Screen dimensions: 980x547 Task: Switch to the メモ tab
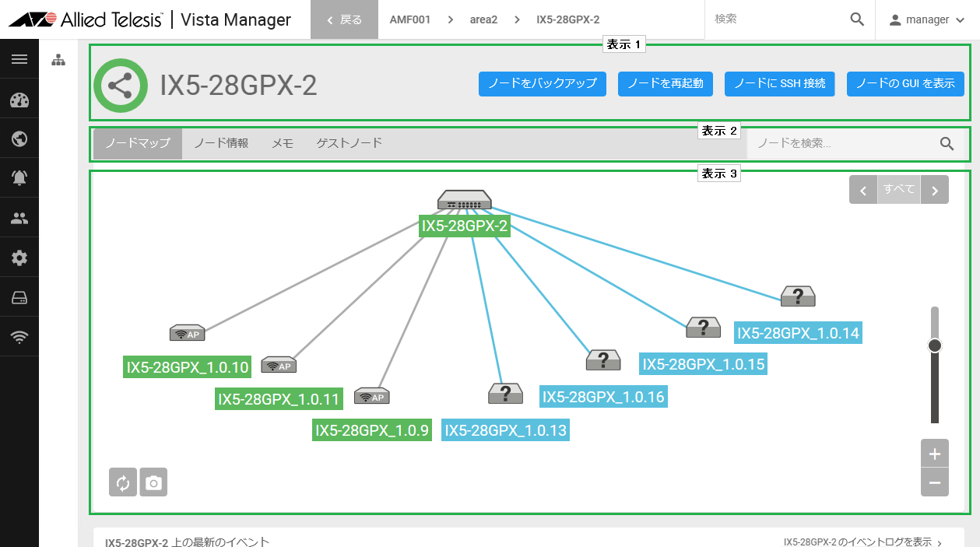coord(283,143)
